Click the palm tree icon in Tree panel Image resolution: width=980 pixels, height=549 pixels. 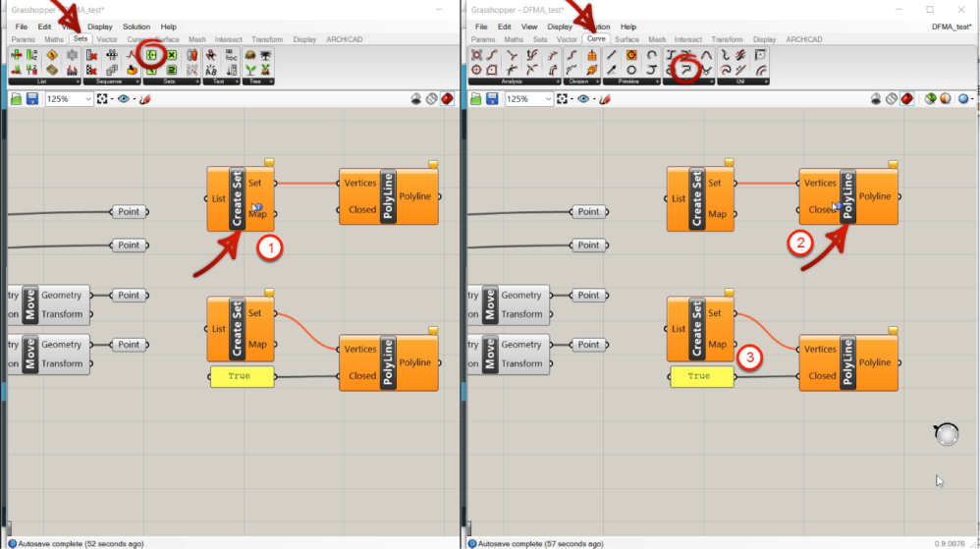point(266,55)
